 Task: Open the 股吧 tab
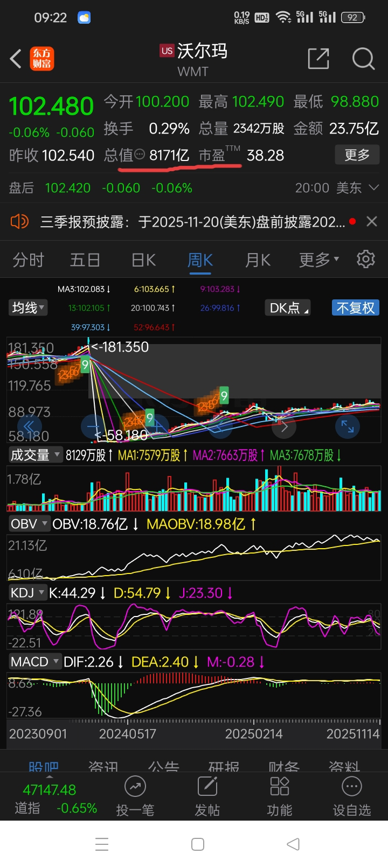(43, 766)
